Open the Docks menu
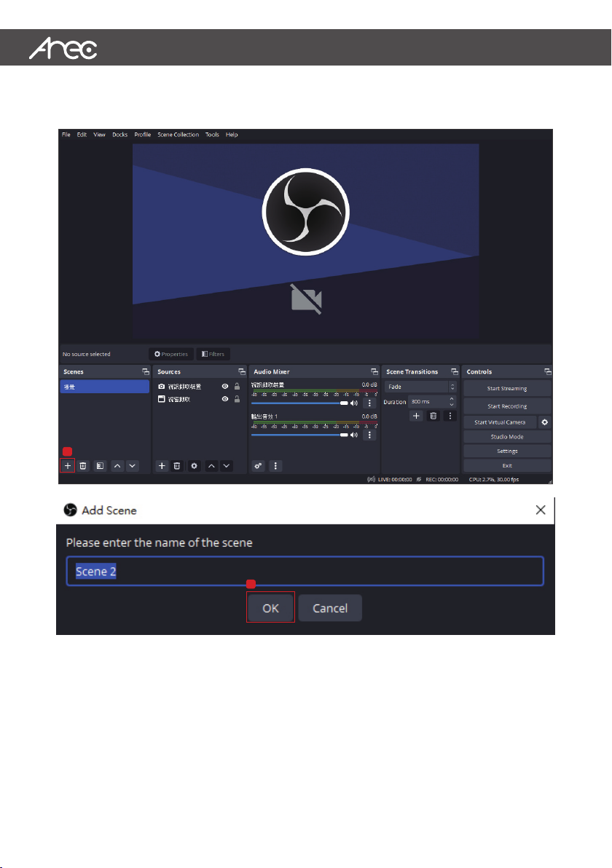 [x=120, y=135]
